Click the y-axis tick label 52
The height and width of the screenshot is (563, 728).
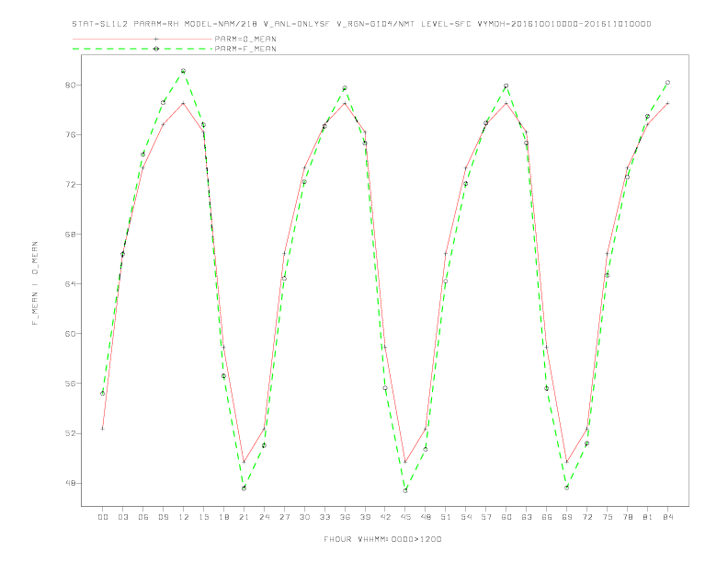[x=71, y=433]
